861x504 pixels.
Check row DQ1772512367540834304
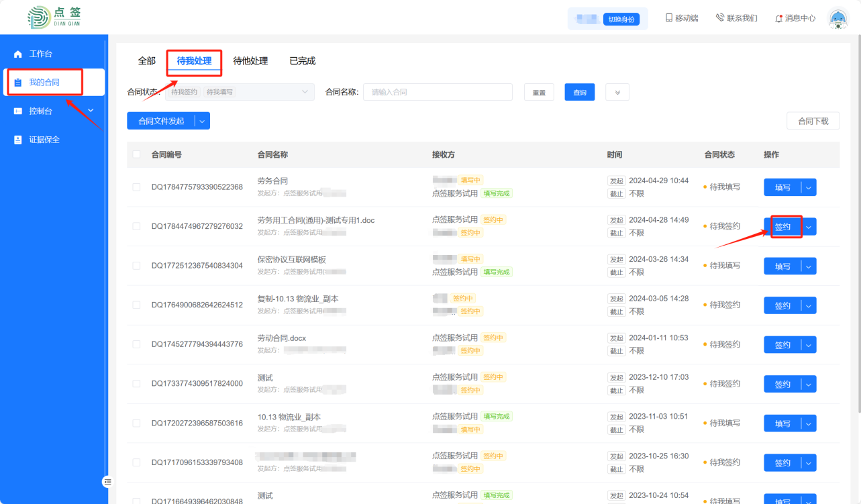tap(137, 266)
